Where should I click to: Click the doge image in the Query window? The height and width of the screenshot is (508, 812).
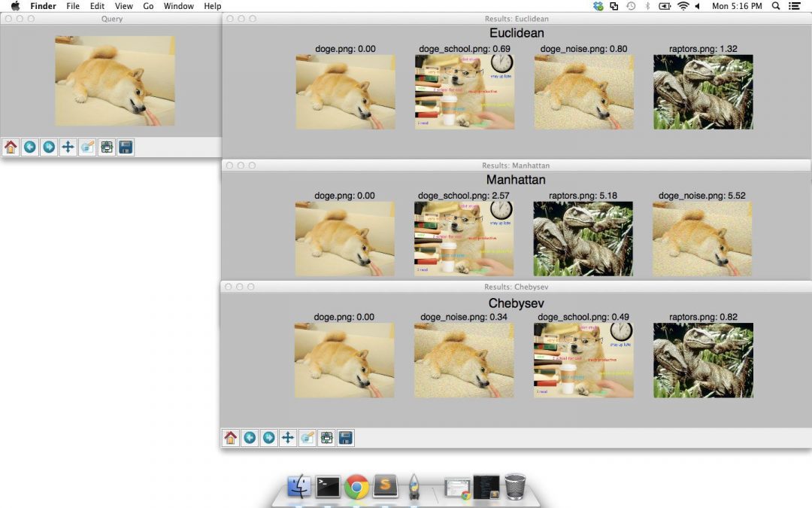[x=115, y=81]
